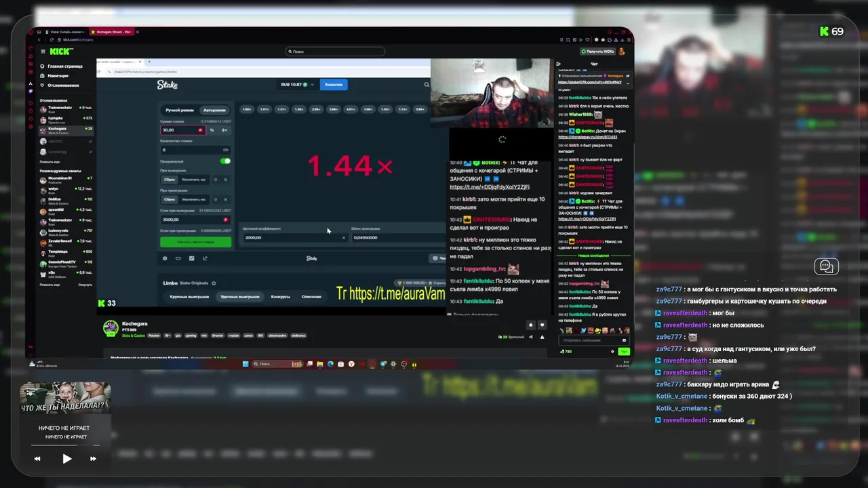Image resolution: width=868 pixels, height=488 pixels.
Task: Open the CosmicPhonkTV recommended channel
Action: click(x=66, y=262)
